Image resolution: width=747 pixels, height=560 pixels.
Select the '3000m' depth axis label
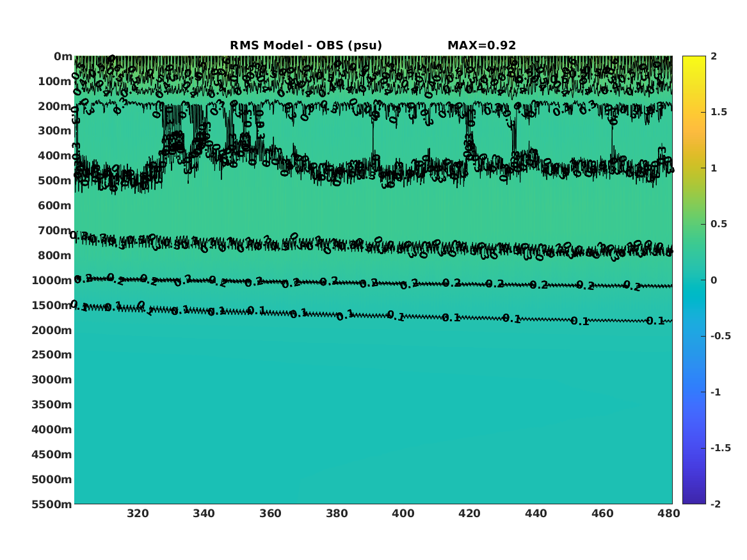pos(52,380)
